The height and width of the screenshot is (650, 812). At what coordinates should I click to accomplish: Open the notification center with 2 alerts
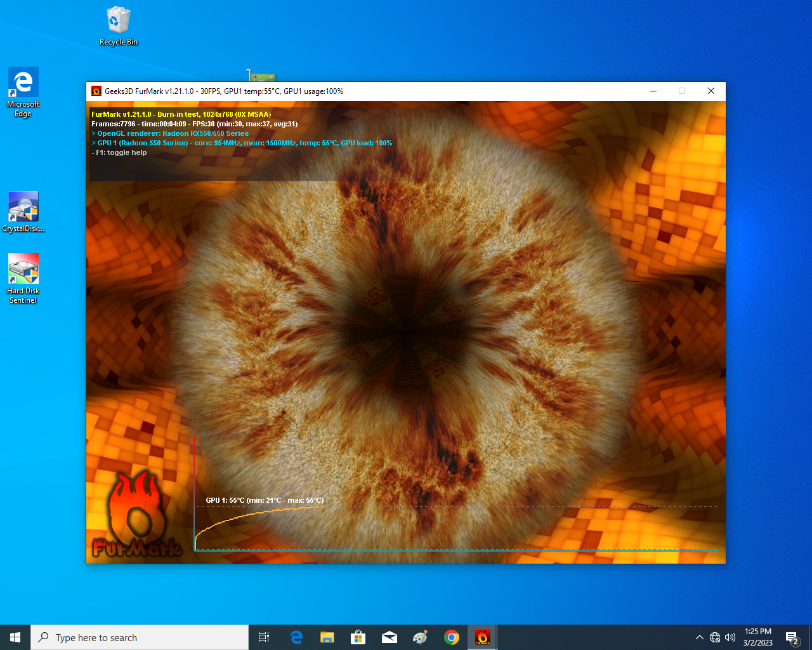pyautogui.click(x=792, y=637)
